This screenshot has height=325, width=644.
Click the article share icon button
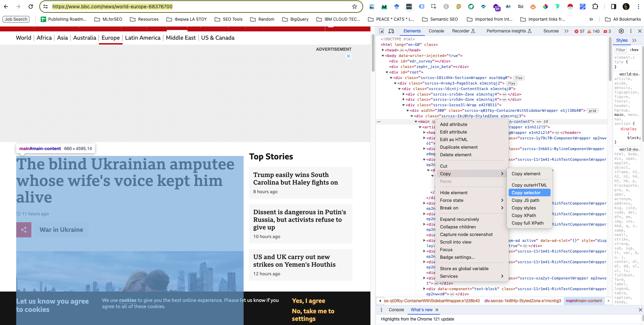(x=24, y=230)
